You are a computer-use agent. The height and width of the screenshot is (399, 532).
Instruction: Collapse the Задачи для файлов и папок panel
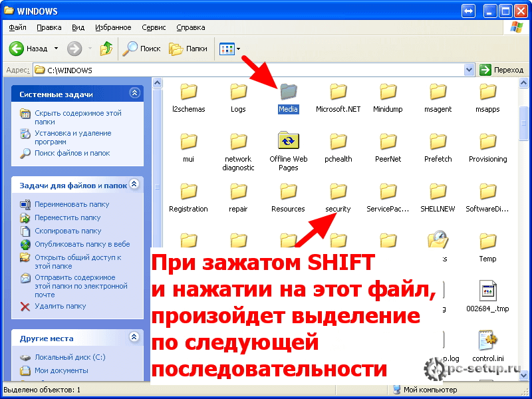coord(134,184)
